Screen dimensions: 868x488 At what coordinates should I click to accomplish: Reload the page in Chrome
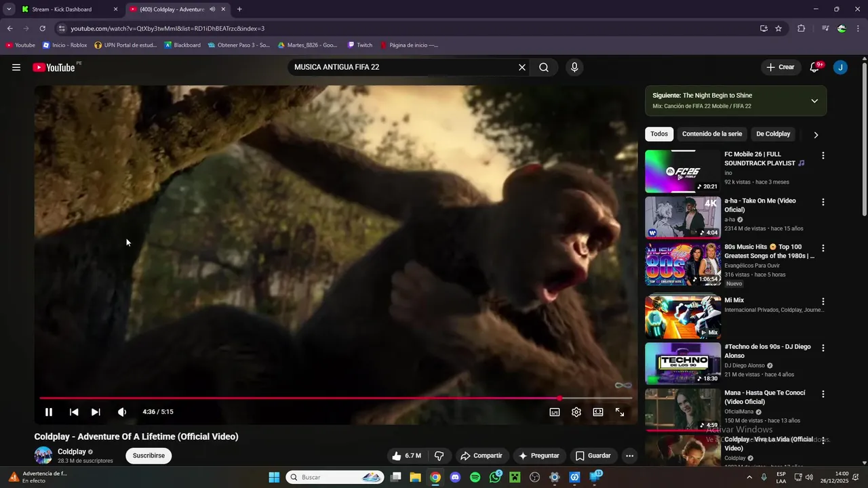click(x=42, y=28)
